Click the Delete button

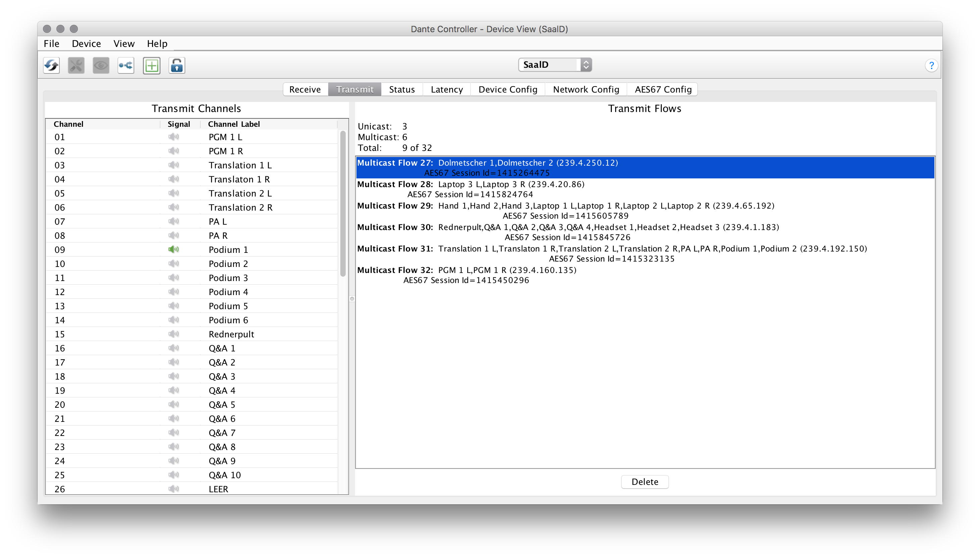point(644,482)
